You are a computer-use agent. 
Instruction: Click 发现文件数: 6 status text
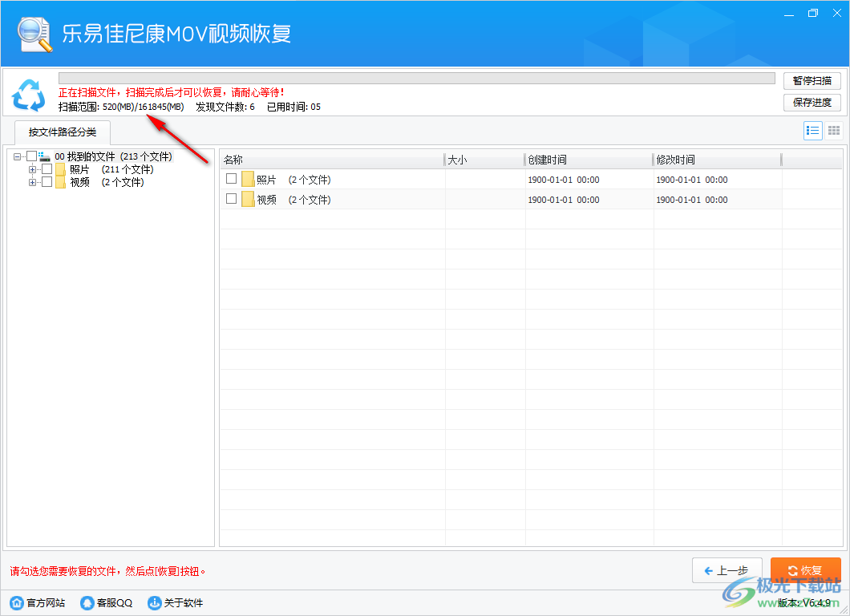[x=225, y=107]
